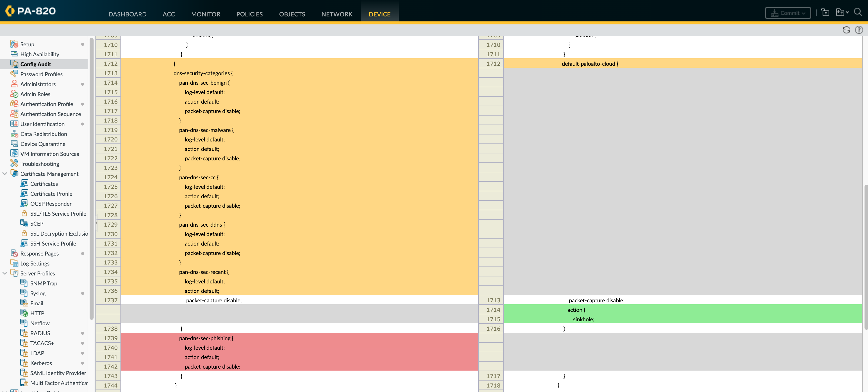Refresh the config audit view
Viewport: 868px width, 392px height.
click(847, 30)
